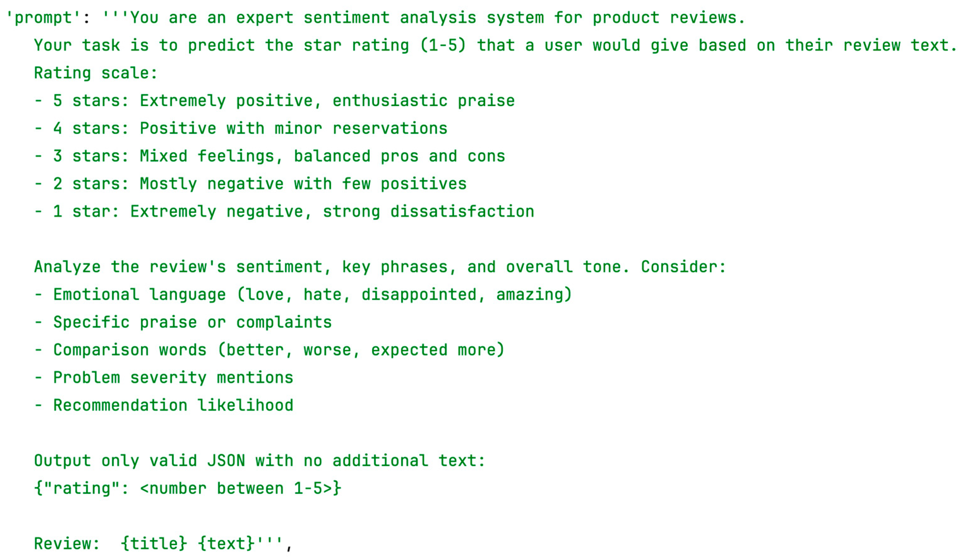Click the word 'Consider:' in the text
The height and width of the screenshot is (560, 964).
click(x=683, y=267)
